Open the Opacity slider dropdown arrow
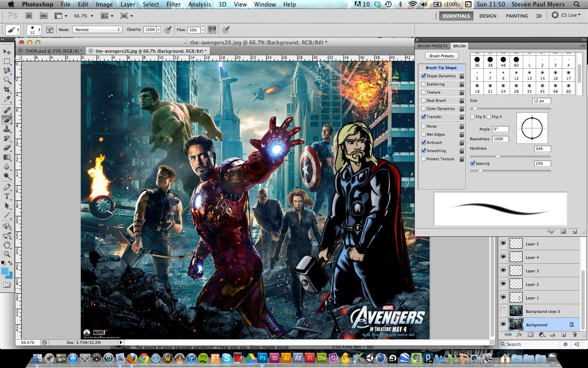The height and width of the screenshot is (368, 588). coord(158,29)
